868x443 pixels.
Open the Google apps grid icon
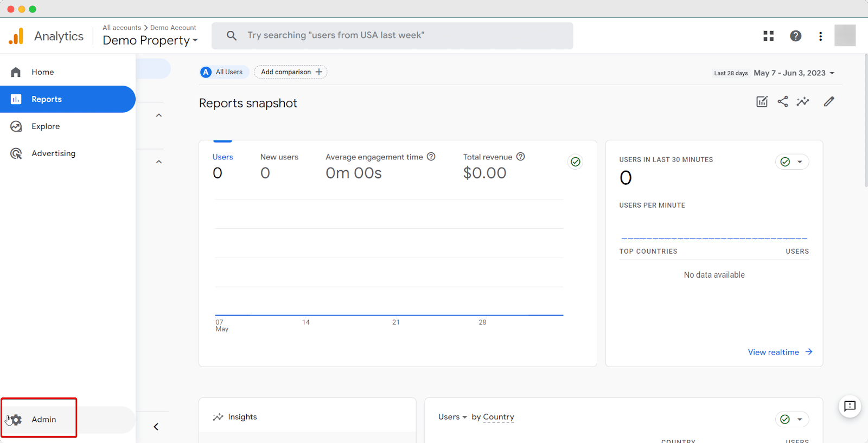click(768, 36)
